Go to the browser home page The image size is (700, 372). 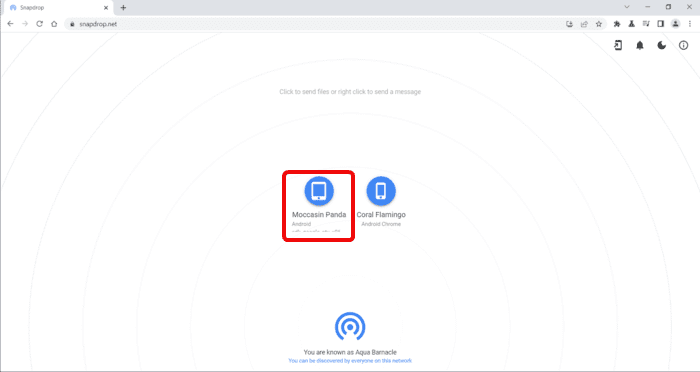click(x=54, y=24)
